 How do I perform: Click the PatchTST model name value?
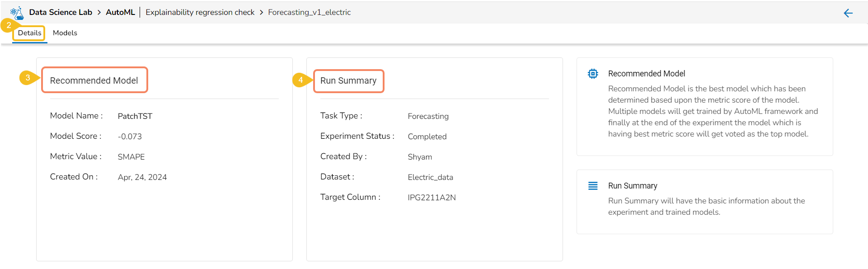135,116
